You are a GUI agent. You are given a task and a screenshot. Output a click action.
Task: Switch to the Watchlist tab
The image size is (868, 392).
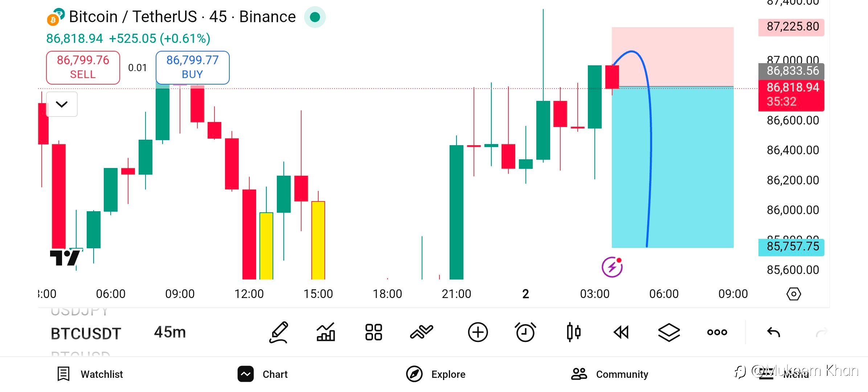click(90, 374)
